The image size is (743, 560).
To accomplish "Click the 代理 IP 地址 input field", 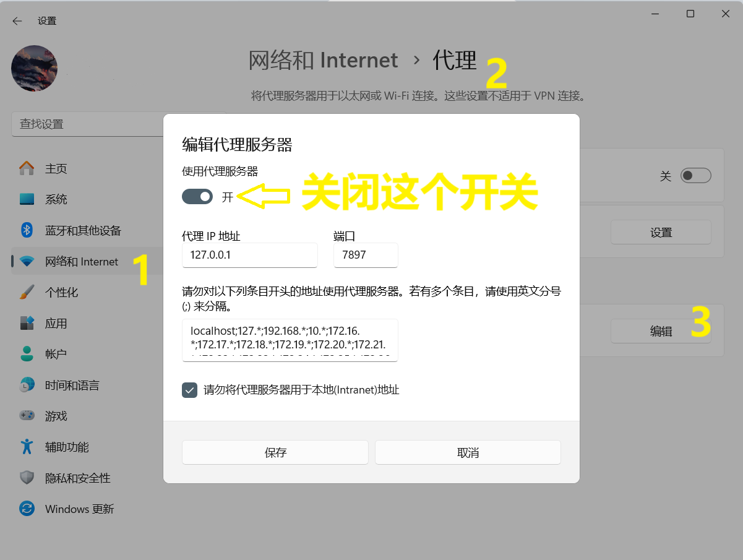I will coord(249,255).
